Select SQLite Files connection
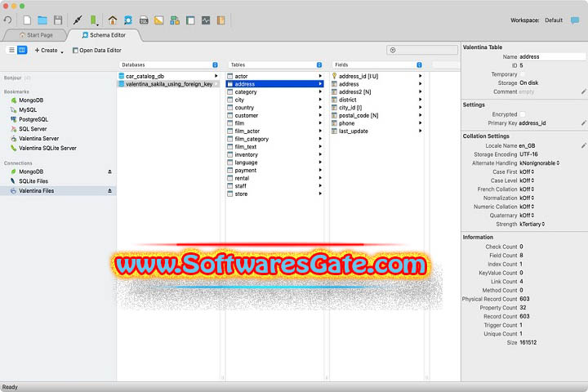 tap(33, 181)
